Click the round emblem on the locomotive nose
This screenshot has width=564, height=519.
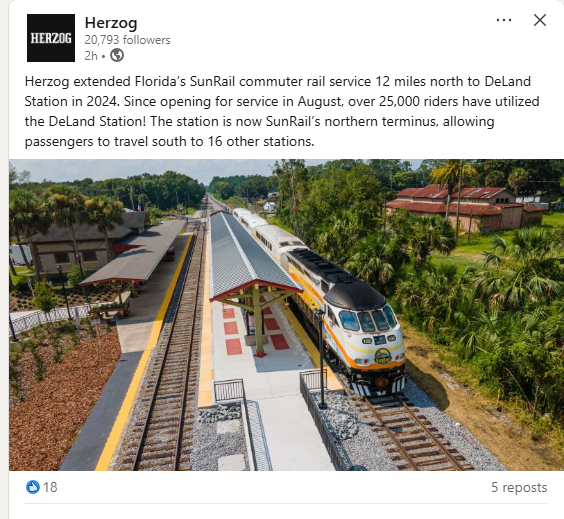[x=382, y=356]
